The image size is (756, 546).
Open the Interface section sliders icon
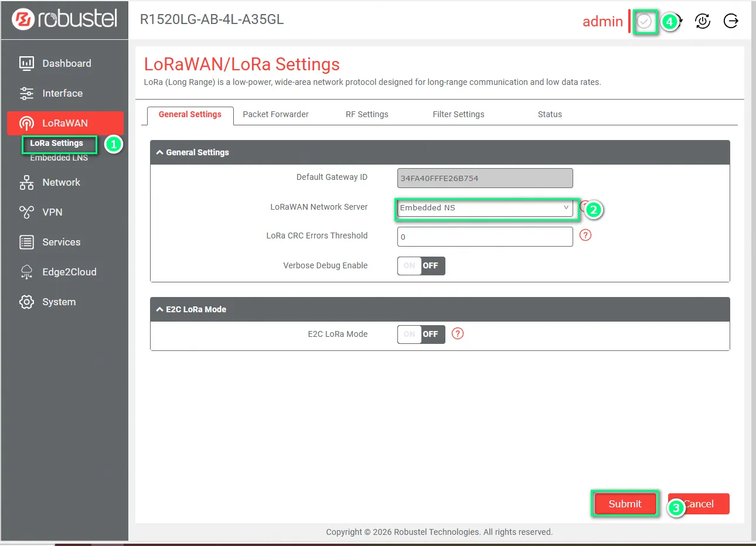click(26, 93)
